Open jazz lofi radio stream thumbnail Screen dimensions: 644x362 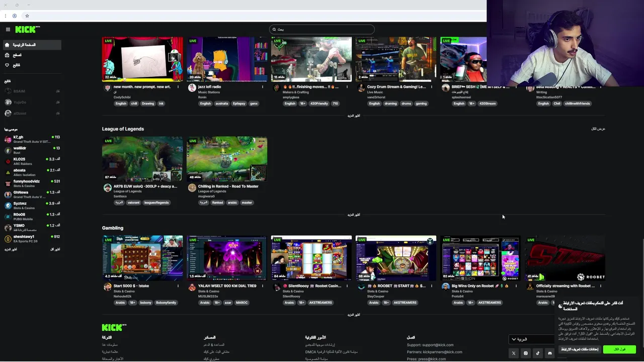click(x=227, y=59)
